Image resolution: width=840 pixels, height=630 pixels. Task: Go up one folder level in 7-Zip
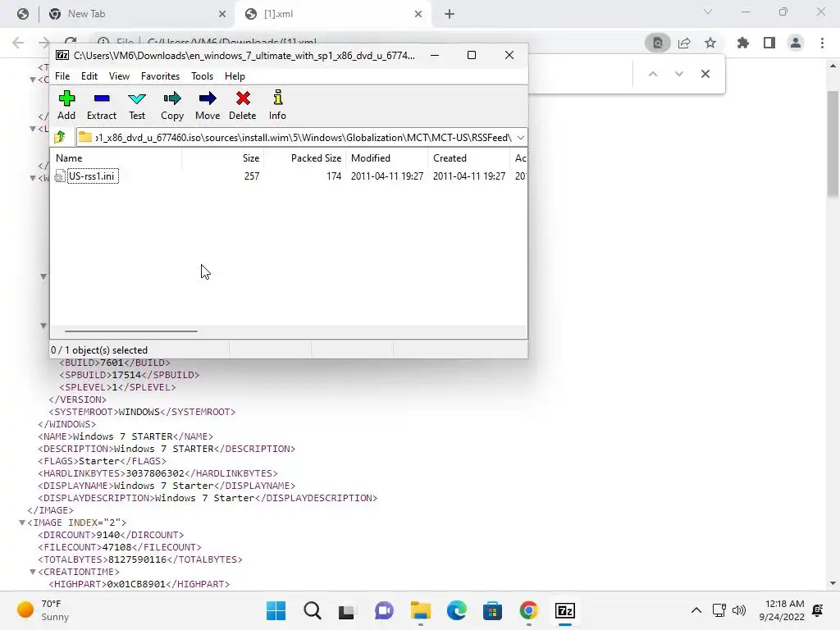[x=60, y=137]
